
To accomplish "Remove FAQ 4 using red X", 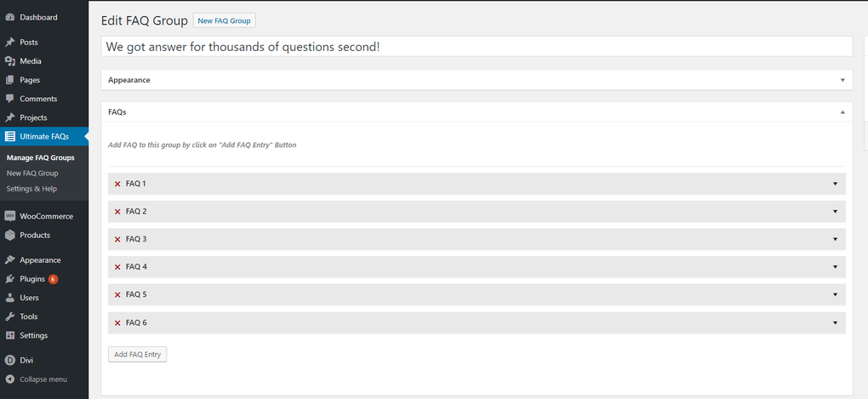I will [x=117, y=267].
